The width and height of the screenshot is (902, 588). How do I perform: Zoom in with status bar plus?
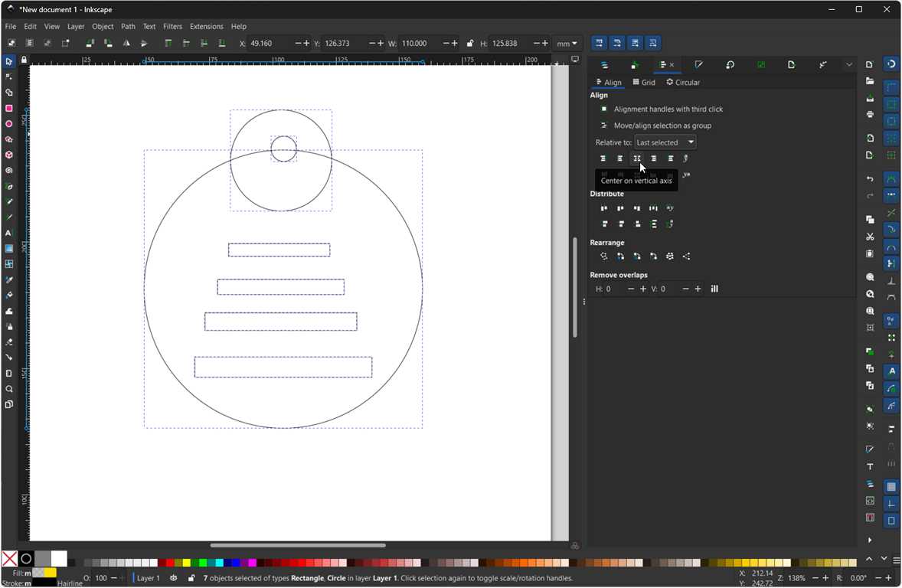pyautogui.click(x=825, y=577)
